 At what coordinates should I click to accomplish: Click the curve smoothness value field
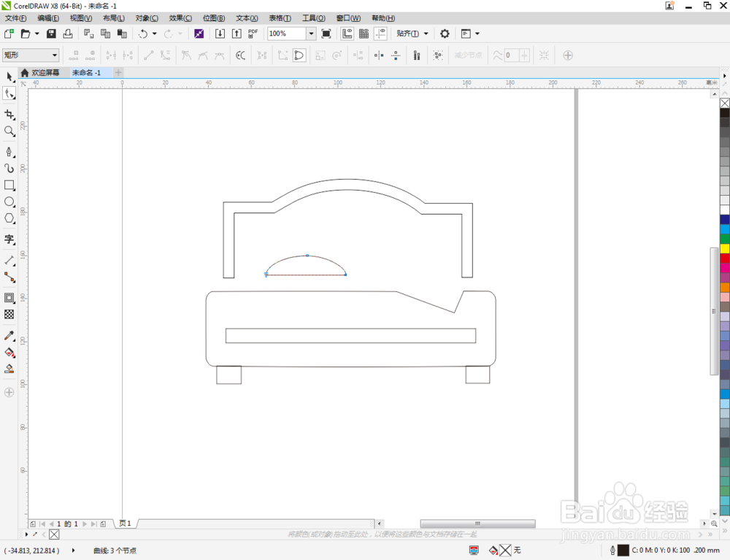[511, 55]
